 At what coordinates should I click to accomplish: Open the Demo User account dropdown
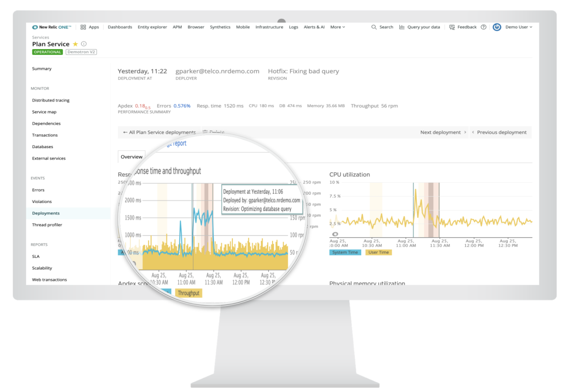click(x=519, y=27)
